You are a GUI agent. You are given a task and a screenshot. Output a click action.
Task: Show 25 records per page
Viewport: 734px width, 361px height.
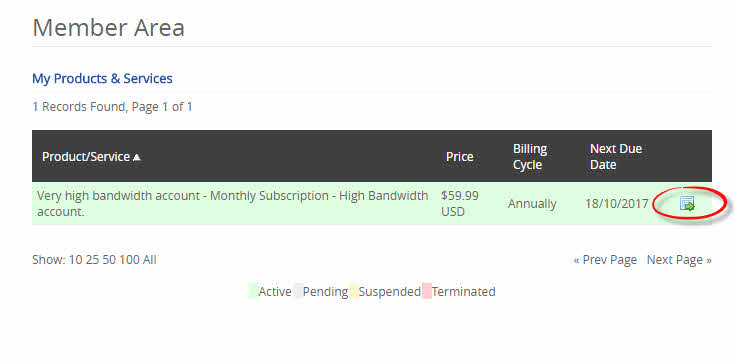[x=92, y=259]
